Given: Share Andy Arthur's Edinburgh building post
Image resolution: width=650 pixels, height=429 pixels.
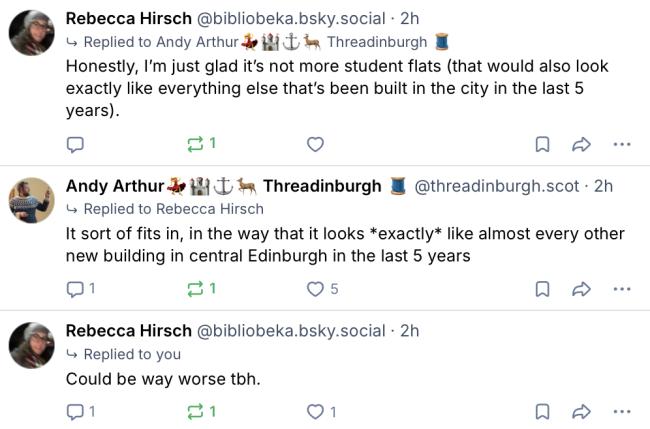Looking at the screenshot, I should pyautogui.click(x=581, y=289).
